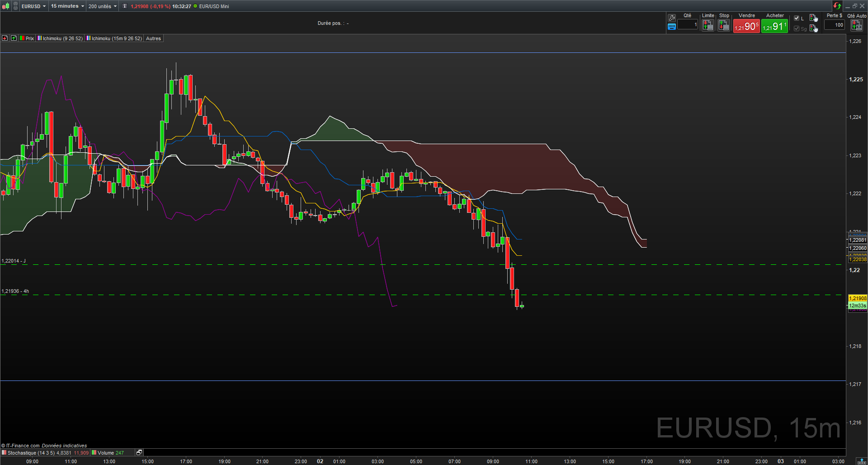Viewport: 868px width, 465px height.
Task: Click the Qté quantity input field
Action: pos(687,25)
